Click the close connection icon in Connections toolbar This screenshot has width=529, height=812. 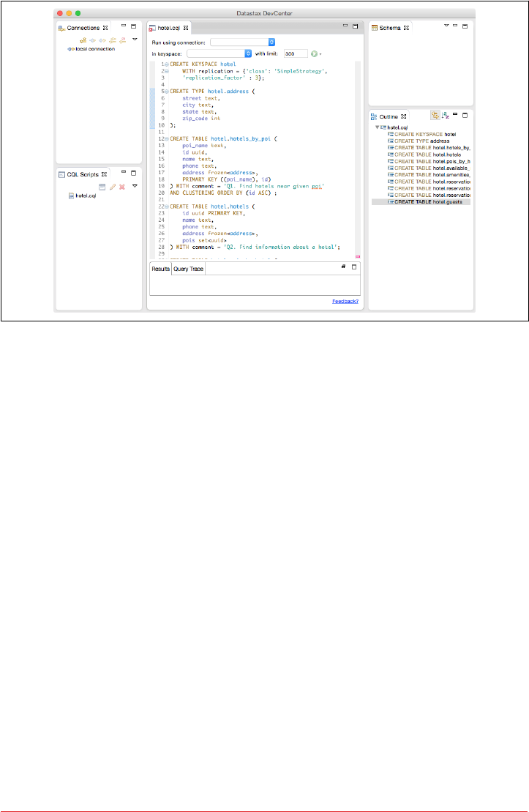coord(102,40)
